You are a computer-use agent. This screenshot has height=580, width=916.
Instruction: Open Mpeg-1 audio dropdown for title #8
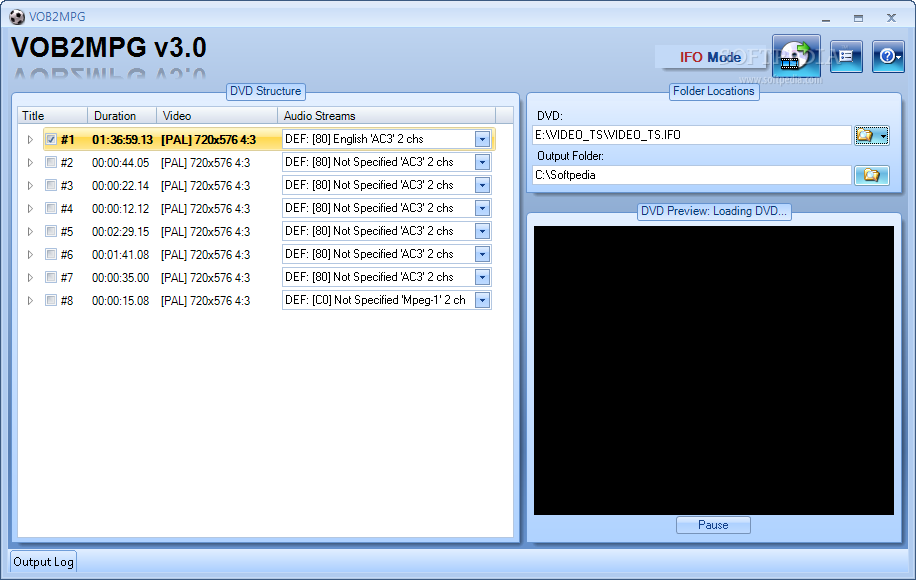point(482,300)
